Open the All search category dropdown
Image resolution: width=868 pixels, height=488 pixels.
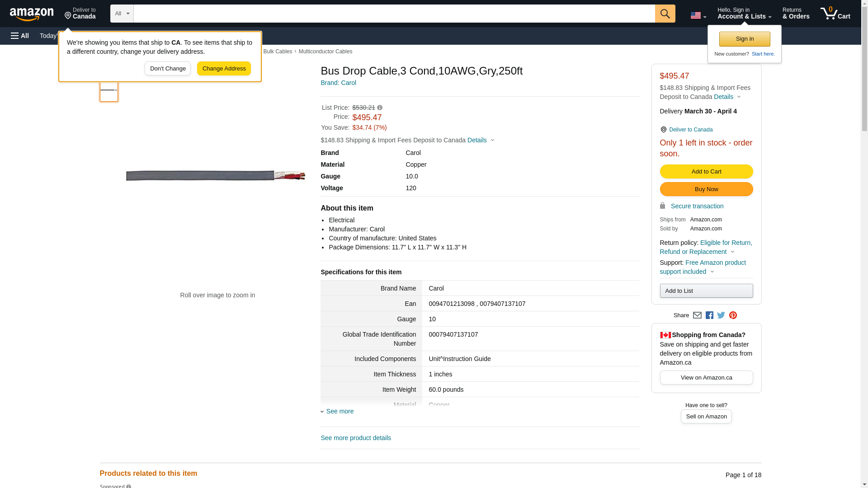[x=122, y=14]
